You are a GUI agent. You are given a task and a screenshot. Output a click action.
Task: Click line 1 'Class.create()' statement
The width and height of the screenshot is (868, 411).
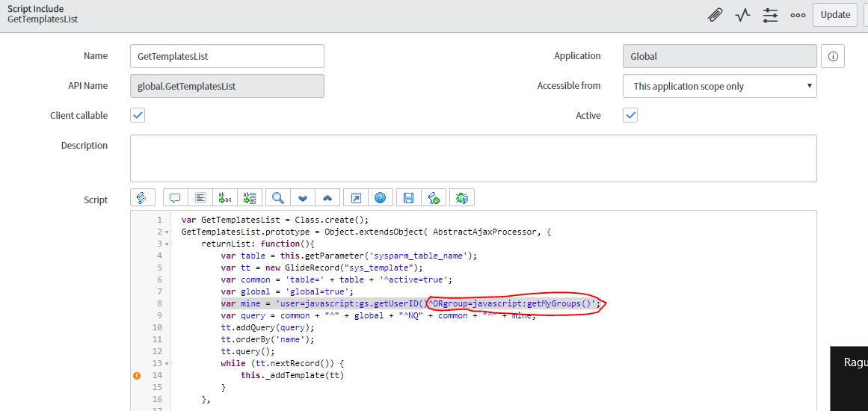pyautogui.click(x=274, y=220)
